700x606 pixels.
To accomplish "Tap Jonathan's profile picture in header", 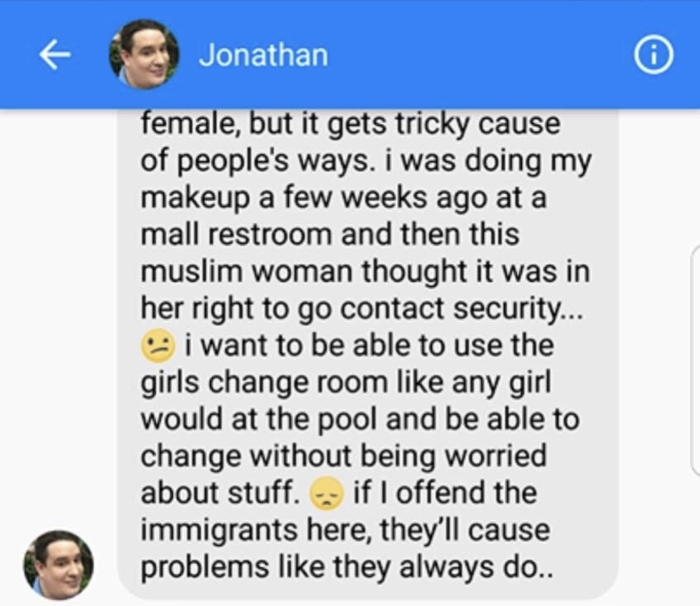I will [x=144, y=55].
